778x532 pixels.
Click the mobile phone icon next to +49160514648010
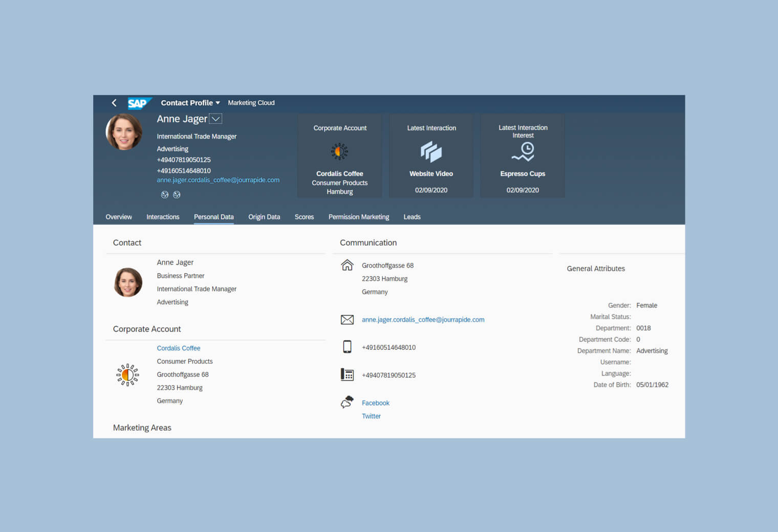pos(347,347)
